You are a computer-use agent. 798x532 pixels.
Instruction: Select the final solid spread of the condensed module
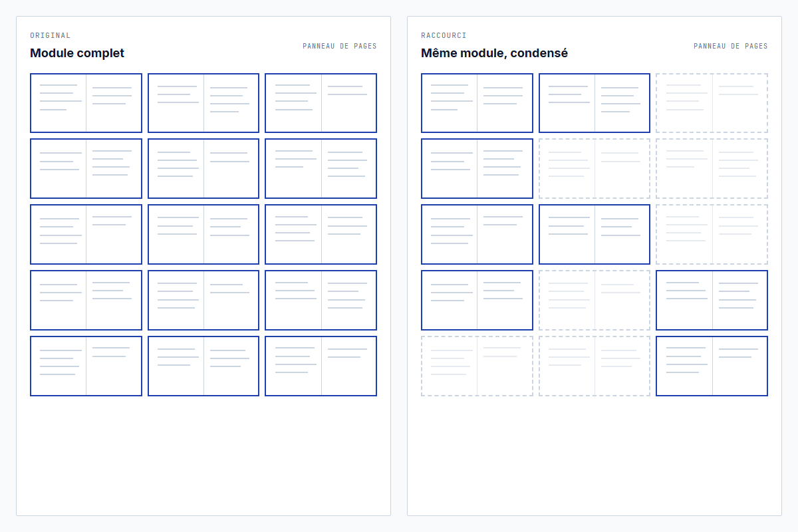[x=711, y=366]
